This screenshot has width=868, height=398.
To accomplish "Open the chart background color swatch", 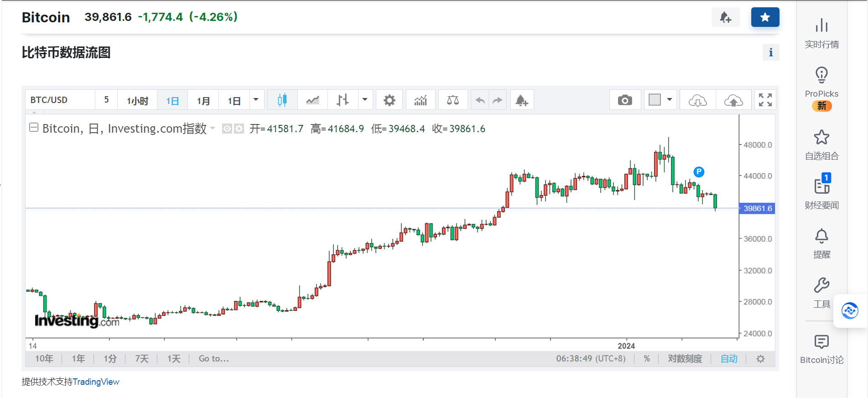I will pyautogui.click(x=655, y=100).
